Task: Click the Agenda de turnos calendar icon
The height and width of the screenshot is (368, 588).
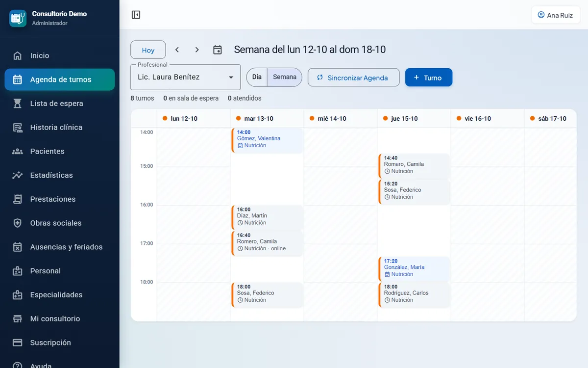Action: coord(18,79)
